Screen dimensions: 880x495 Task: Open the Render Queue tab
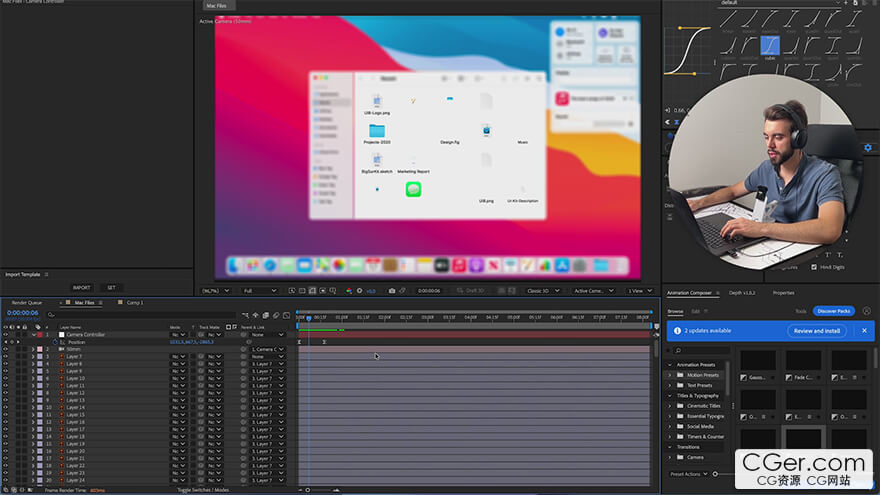(27, 302)
